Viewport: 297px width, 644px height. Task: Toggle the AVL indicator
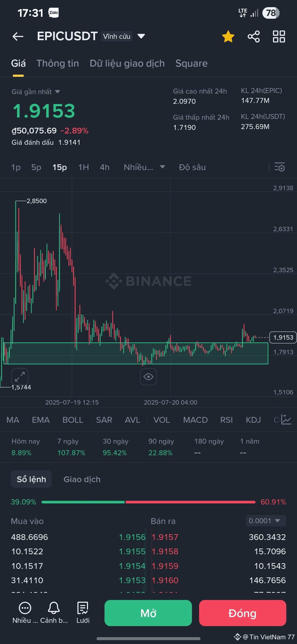(132, 420)
